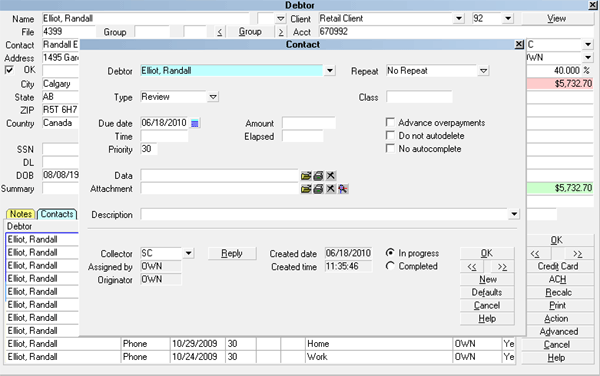Expand the Description dropdown arrow
The width and height of the screenshot is (600, 376).
(514, 214)
